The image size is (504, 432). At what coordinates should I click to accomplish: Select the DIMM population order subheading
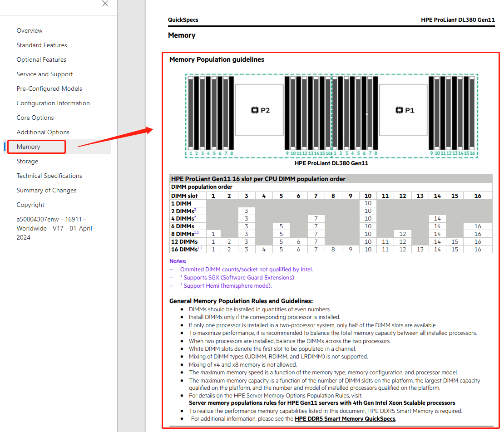(x=202, y=187)
